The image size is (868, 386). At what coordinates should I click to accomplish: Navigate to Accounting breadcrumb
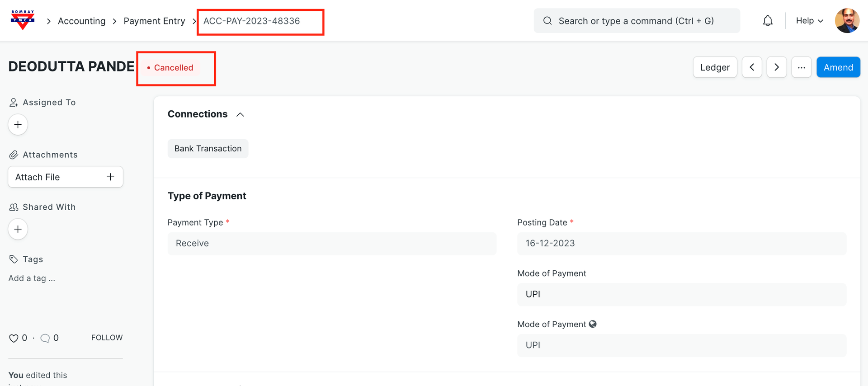tap(81, 21)
